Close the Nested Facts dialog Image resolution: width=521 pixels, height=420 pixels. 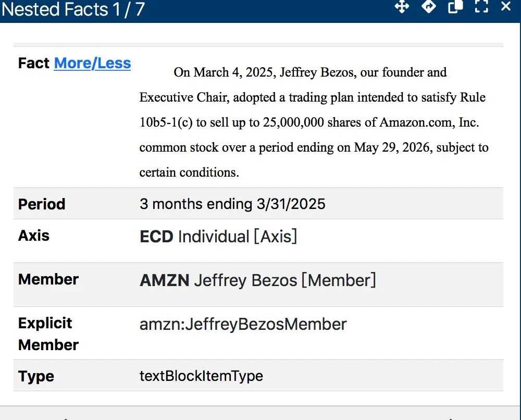505,7
